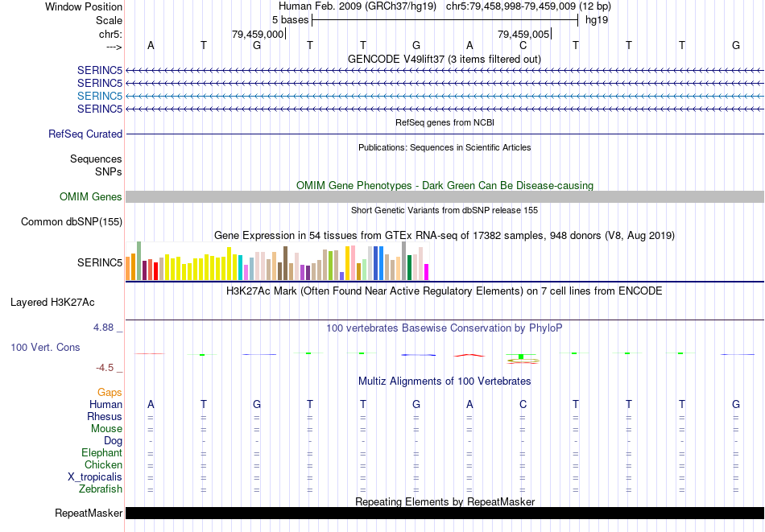
Task: Open 100 vertebrates Basewise Conservation by PhyloP title
Action: coord(445,328)
